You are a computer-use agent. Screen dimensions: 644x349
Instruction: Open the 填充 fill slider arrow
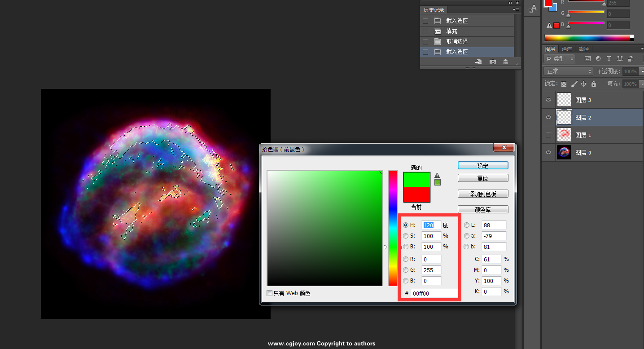[641, 84]
